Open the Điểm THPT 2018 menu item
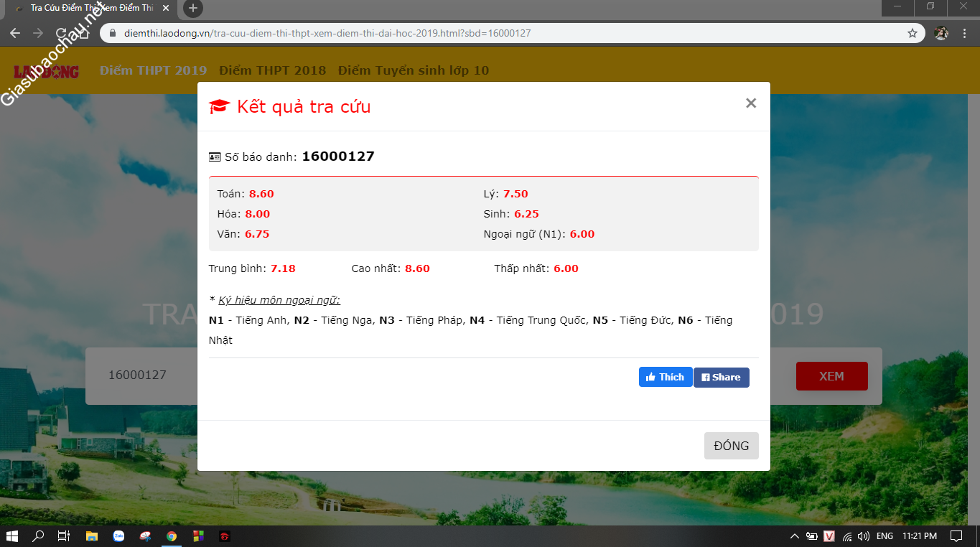The width and height of the screenshot is (980, 547). tap(272, 70)
